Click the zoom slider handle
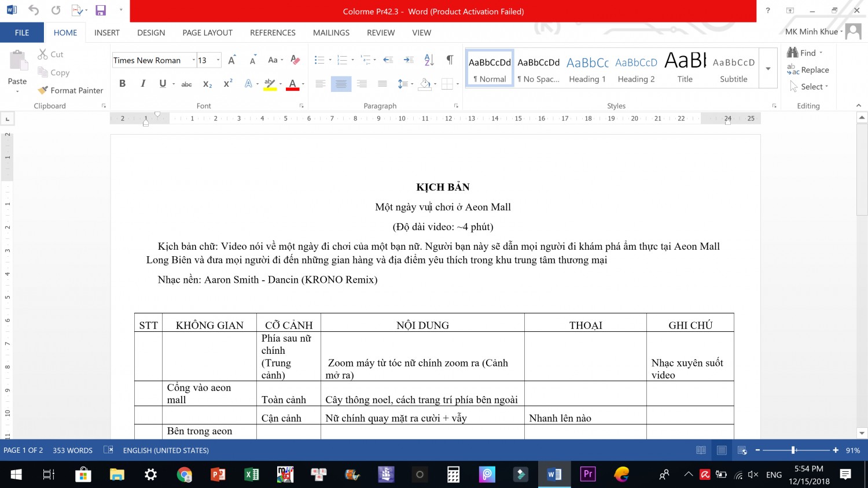This screenshot has width=868, height=488. (x=793, y=450)
